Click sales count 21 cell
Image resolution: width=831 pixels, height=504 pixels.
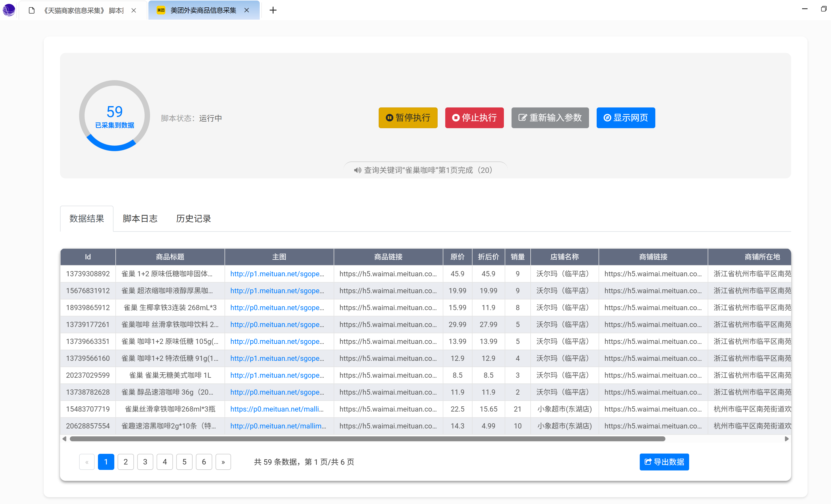point(517,409)
